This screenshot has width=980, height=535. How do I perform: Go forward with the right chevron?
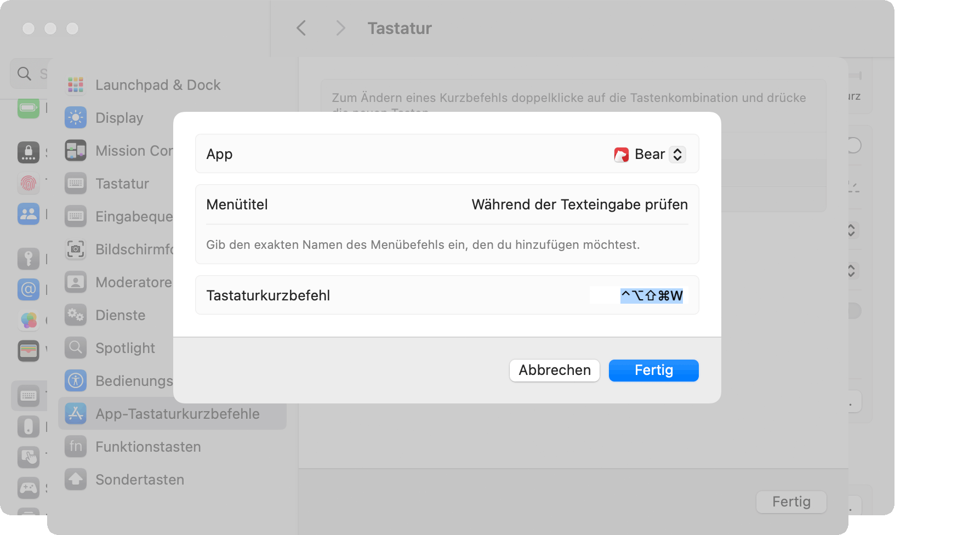pos(340,28)
